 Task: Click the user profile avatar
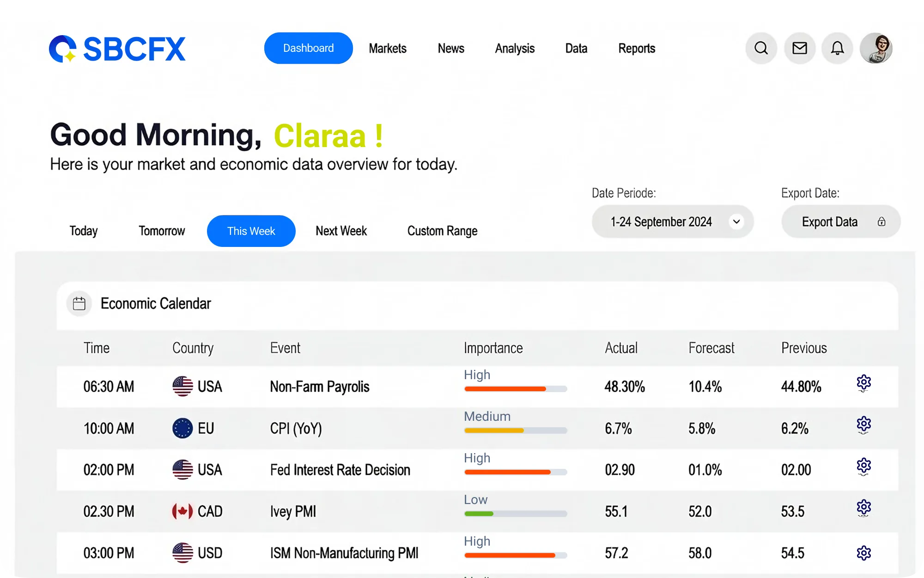876,48
